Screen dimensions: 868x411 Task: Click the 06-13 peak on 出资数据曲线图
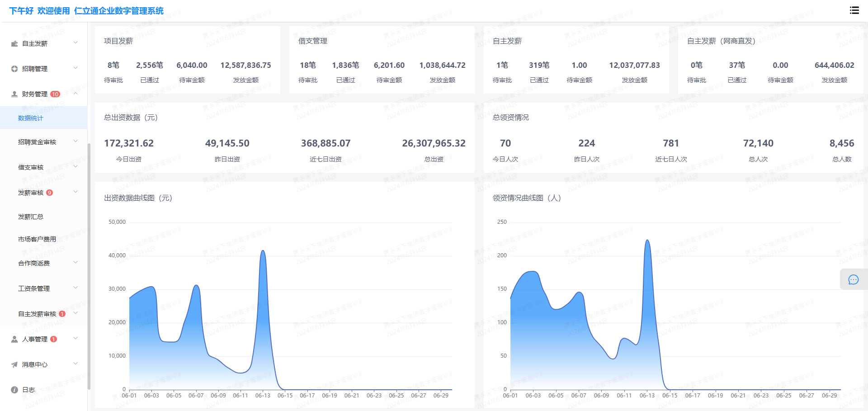pyautogui.click(x=263, y=251)
